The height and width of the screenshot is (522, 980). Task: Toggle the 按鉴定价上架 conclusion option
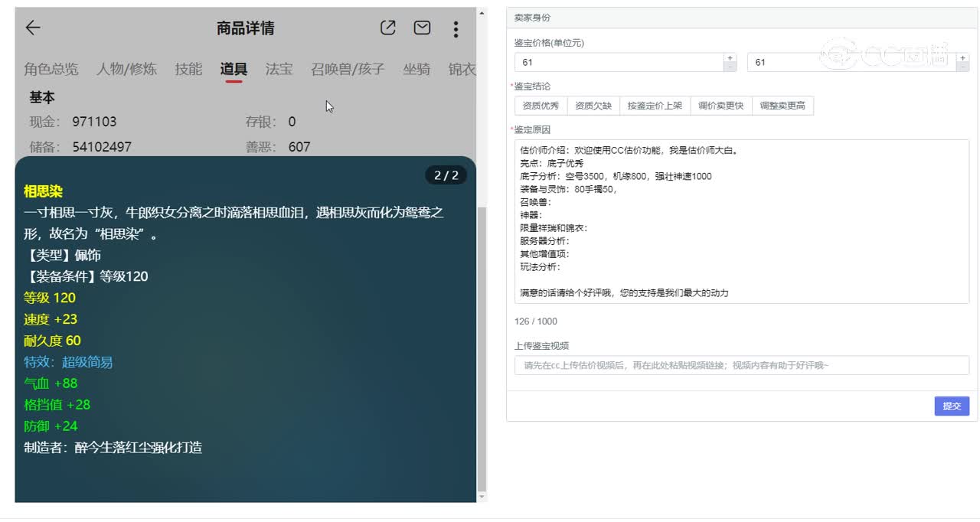click(655, 106)
